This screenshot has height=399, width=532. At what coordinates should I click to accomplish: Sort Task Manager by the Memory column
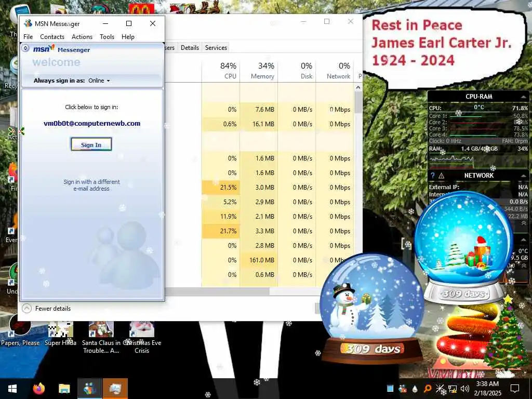click(x=259, y=71)
